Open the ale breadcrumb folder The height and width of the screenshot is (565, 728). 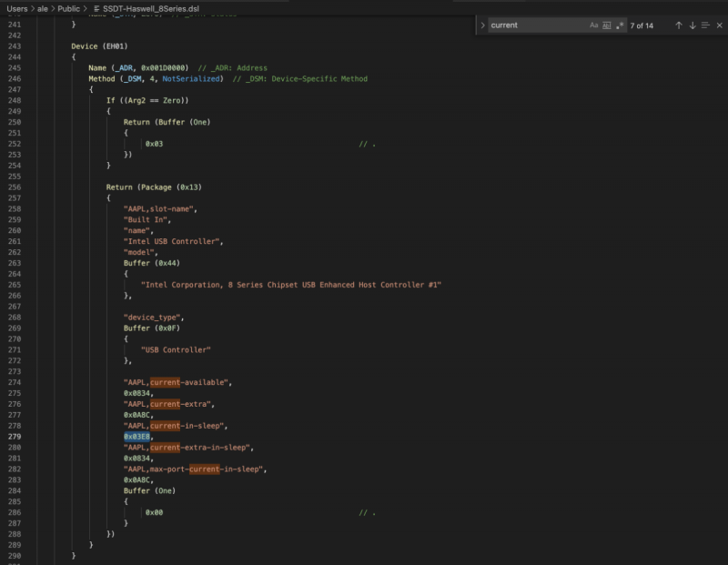pyautogui.click(x=43, y=7)
